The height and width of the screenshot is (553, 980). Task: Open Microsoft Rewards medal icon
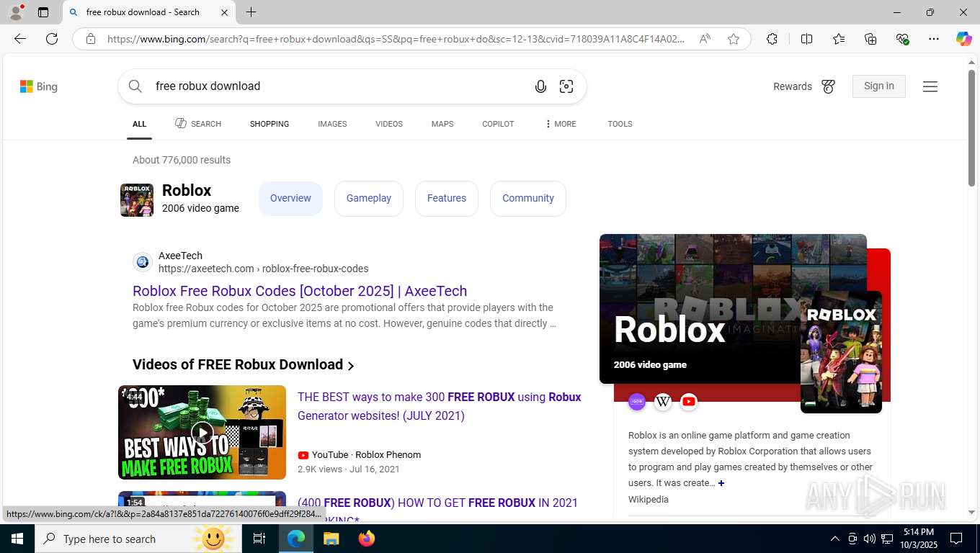pos(829,86)
